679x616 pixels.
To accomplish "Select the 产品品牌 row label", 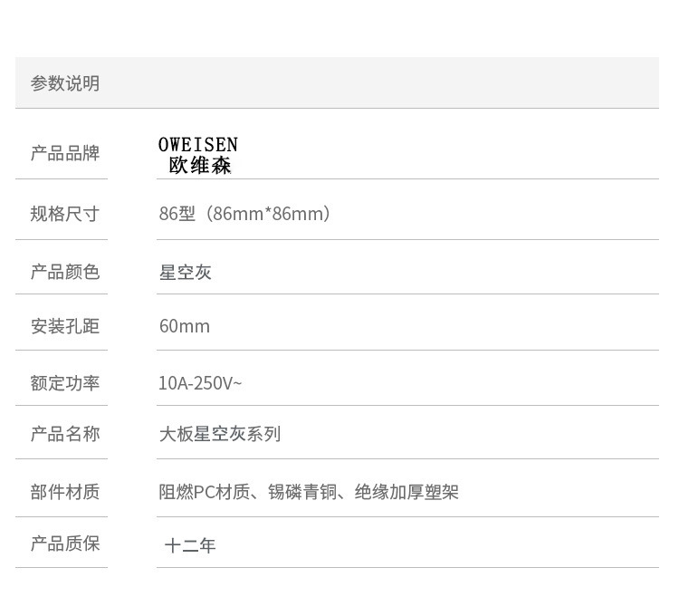I will (65, 153).
